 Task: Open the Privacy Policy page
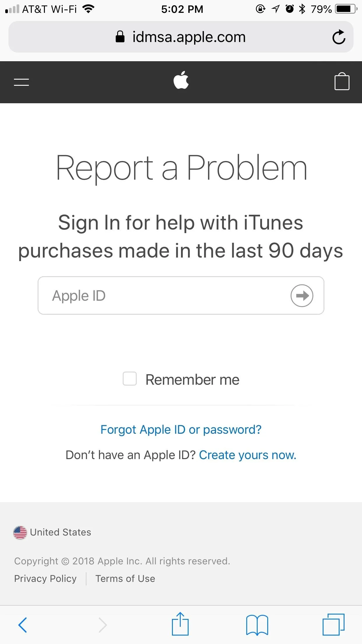[x=45, y=579]
